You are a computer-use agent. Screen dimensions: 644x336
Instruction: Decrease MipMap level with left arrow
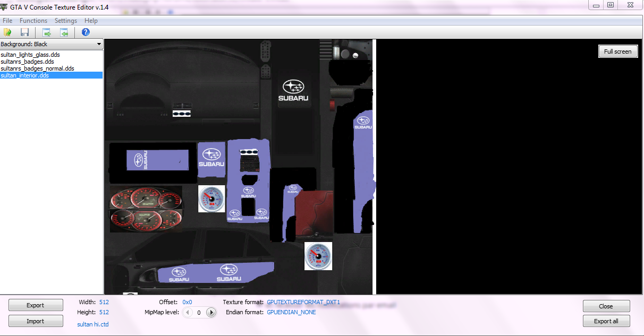click(187, 313)
